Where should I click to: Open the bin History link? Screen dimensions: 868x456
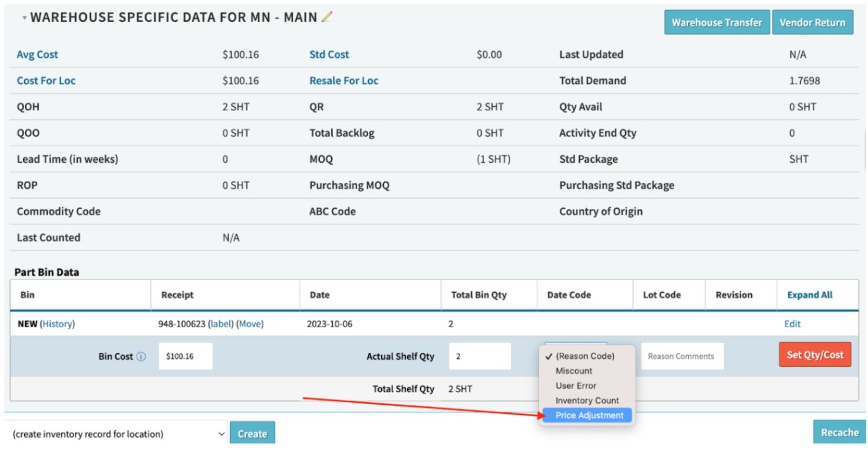[x=57, y=324]
